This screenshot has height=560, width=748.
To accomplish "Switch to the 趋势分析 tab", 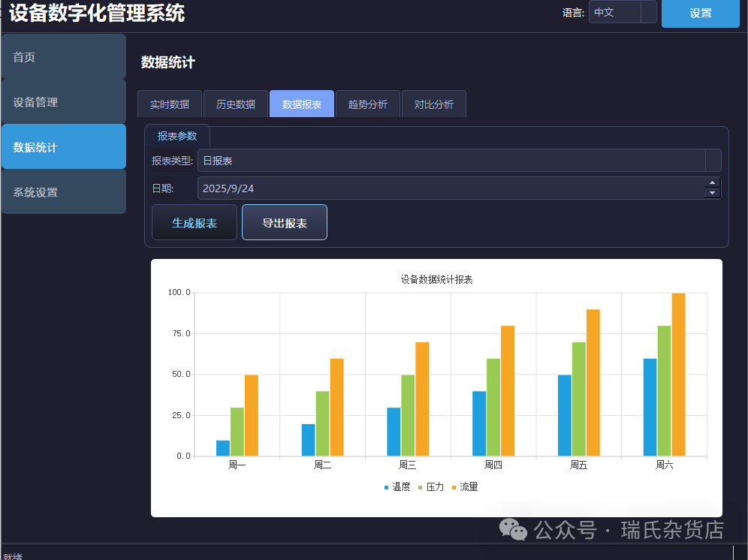I will 368,104.
